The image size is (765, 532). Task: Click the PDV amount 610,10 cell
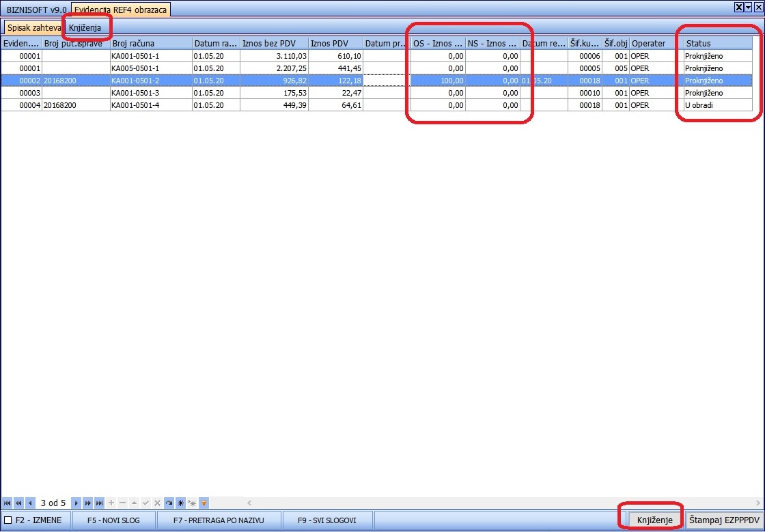point(335,56)
